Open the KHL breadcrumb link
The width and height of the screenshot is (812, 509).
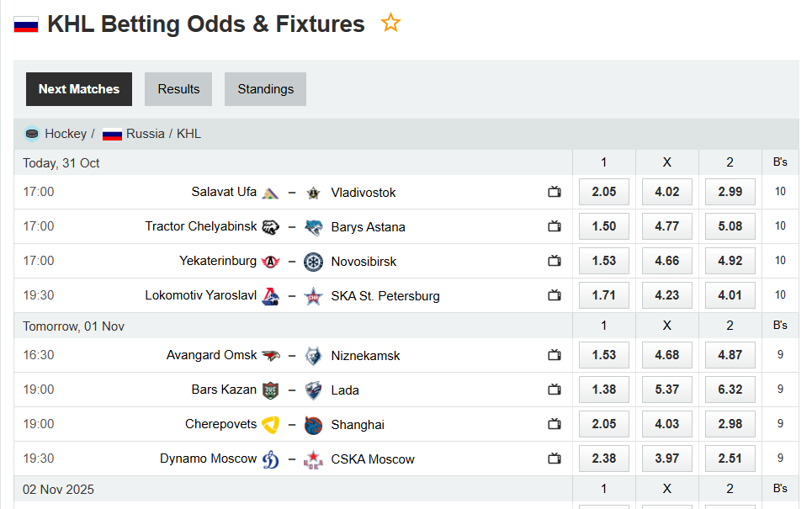coord(188,134)
